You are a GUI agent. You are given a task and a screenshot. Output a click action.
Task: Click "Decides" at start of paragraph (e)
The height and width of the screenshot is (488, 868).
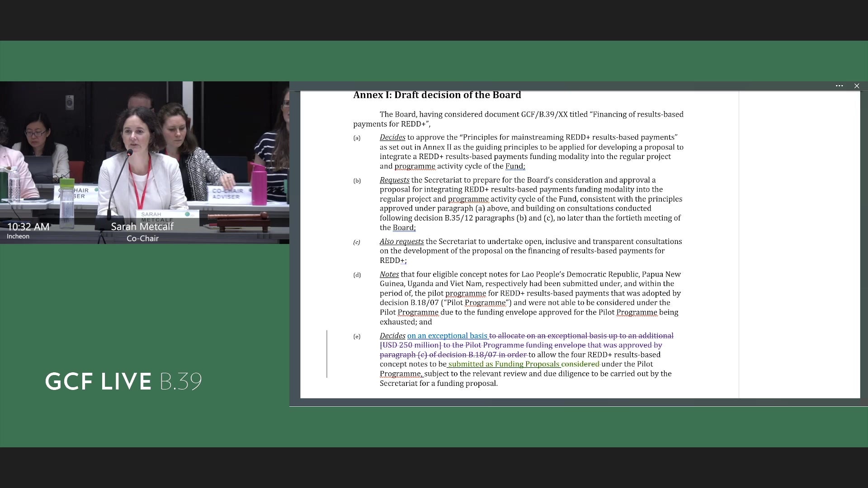(392, 336)
